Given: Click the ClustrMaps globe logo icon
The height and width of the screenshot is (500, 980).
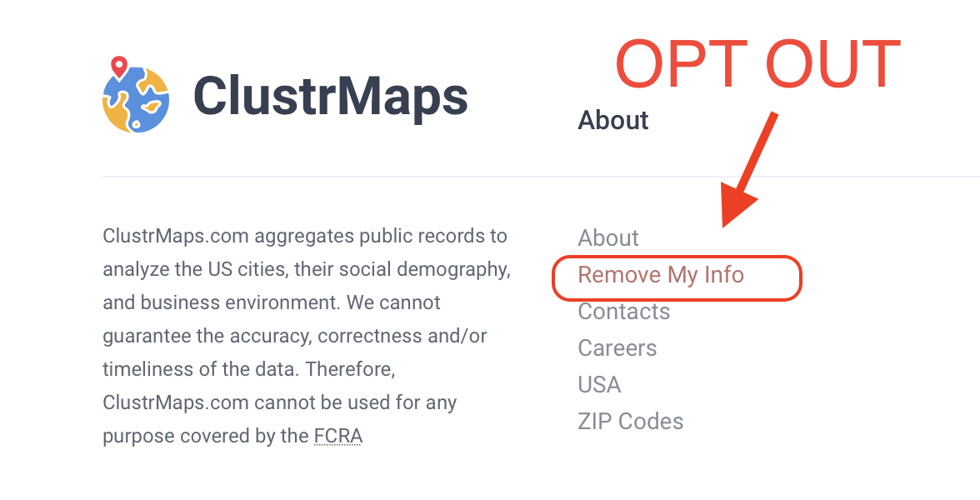Looking at the screenshot, I should coord(136,98).
